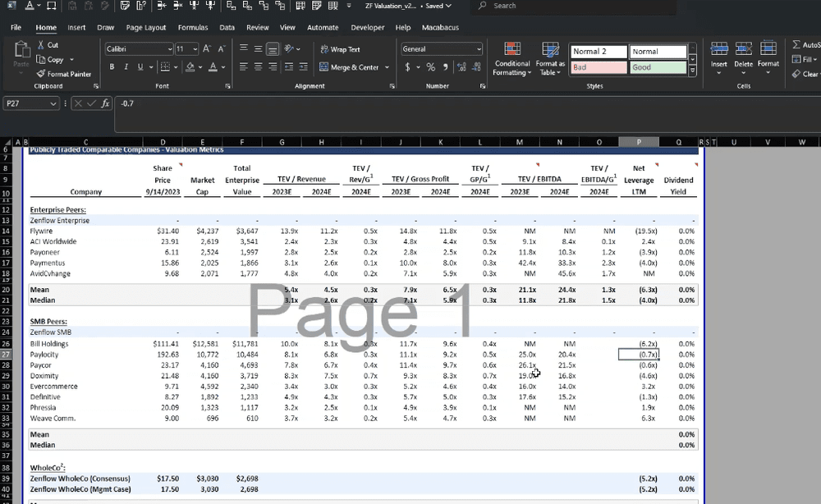
Task: Open the font name Calibri dropdown
Action: point(170,49)
